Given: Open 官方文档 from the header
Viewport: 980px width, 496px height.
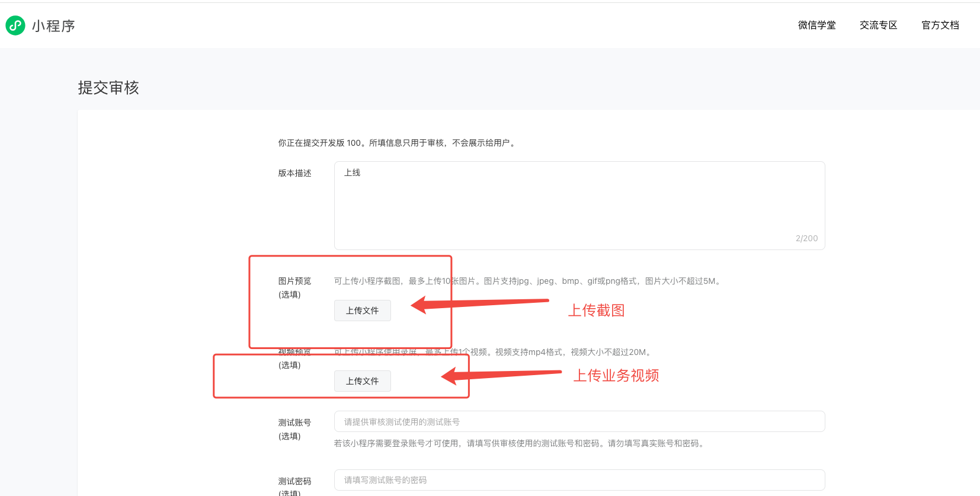Looking at the screenshot, I should click(940, 25).
